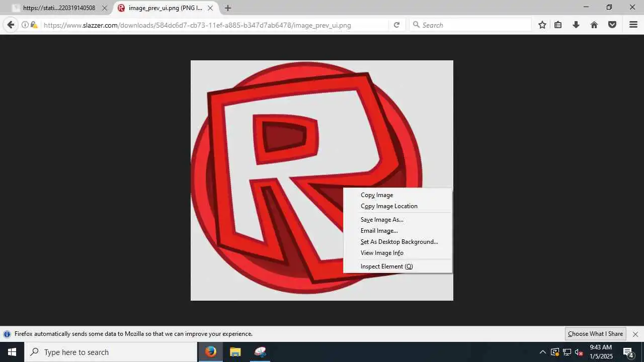Open the Downloads arrow icon

(x=576, y=25)
